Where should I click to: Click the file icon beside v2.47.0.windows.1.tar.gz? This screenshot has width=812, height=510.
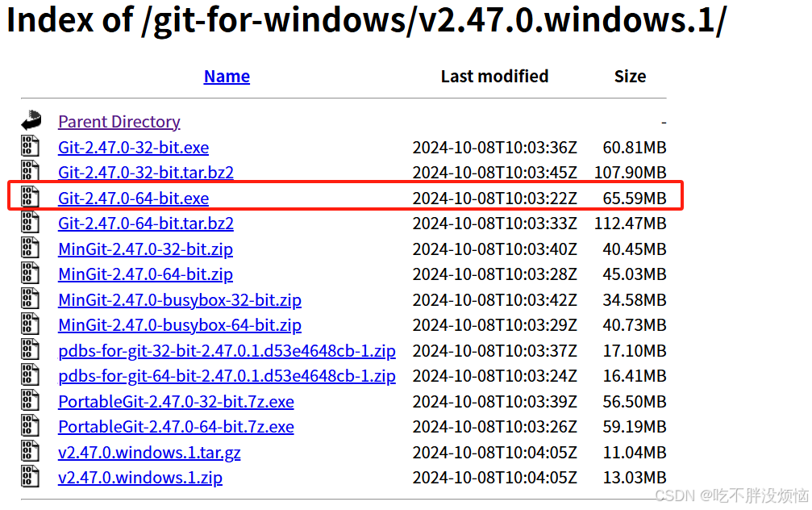tap(30, 450)
